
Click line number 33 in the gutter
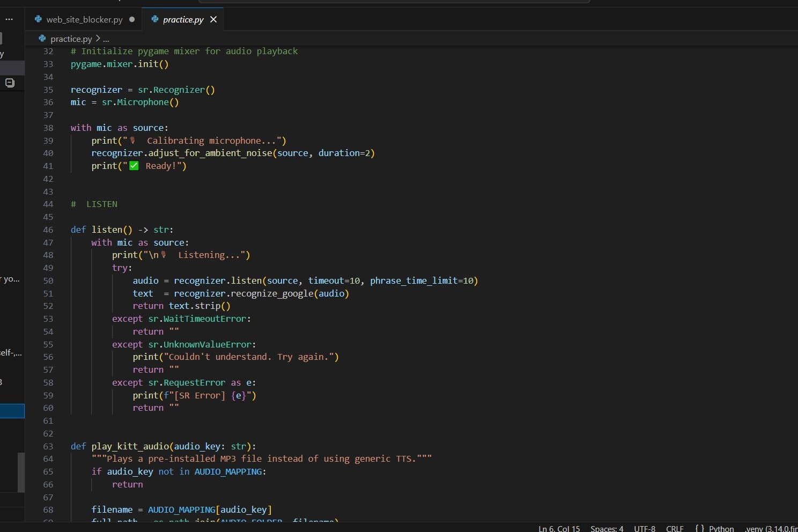click(48, 64)
